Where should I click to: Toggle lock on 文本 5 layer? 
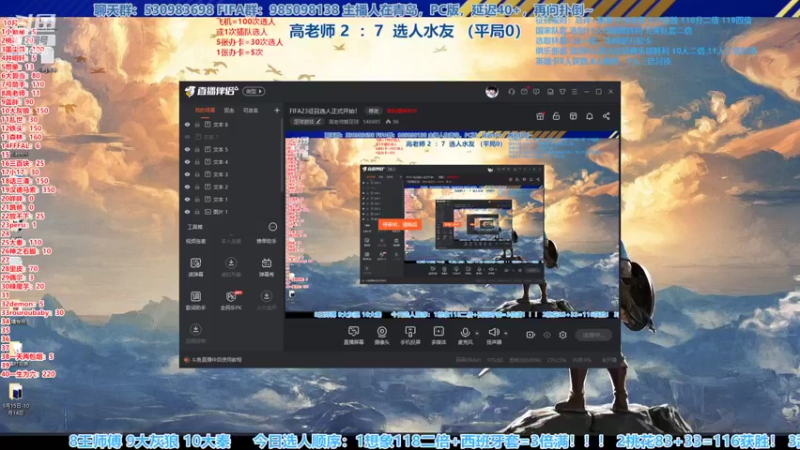pyautogui.click(x=197, y=149)
